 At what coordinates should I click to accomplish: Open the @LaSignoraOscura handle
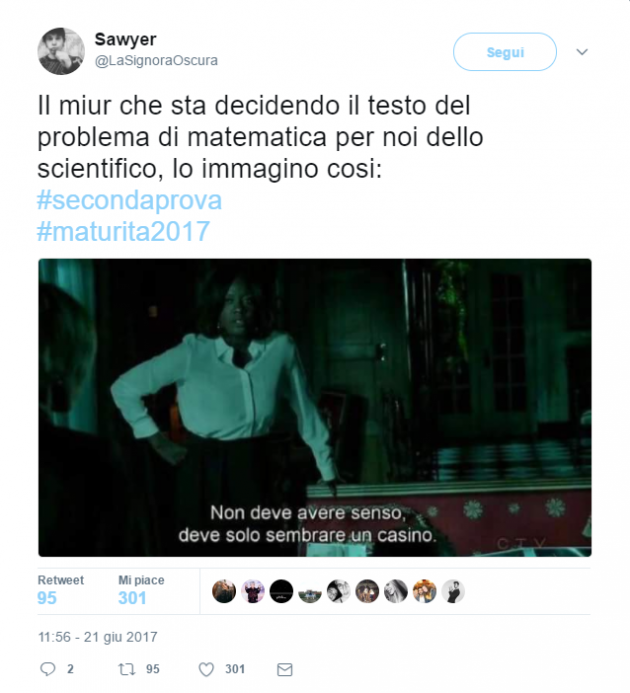click(156, 60)
